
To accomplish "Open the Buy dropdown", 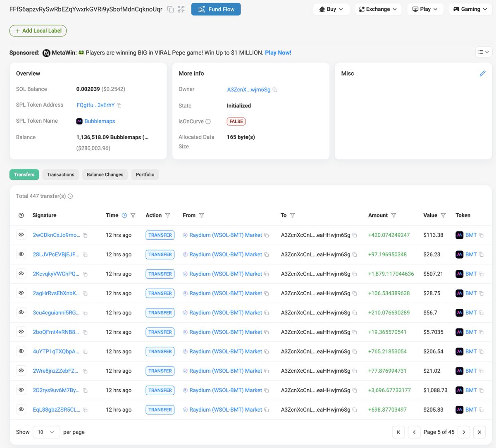I will (x=331, y=9).
